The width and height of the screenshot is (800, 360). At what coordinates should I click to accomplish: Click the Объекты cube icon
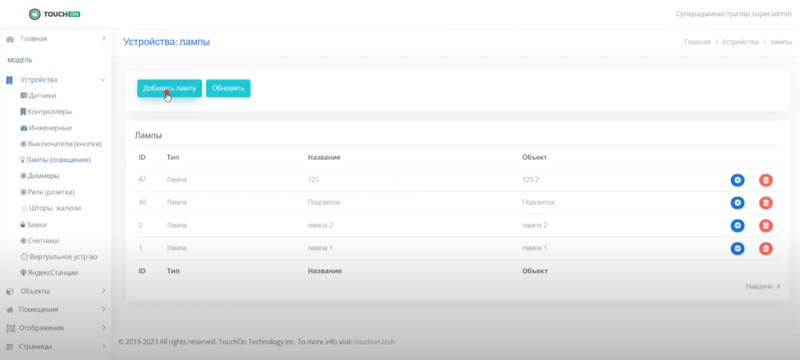pyautogui.click(x=9, y=292)
